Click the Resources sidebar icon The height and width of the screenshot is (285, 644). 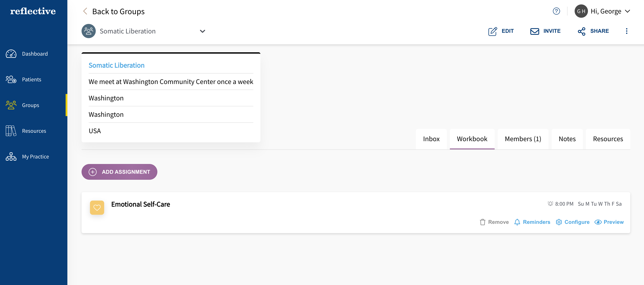click(11, 130)
